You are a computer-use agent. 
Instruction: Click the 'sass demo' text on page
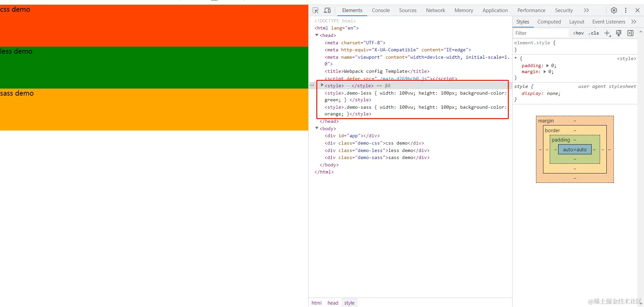[17, 93]
